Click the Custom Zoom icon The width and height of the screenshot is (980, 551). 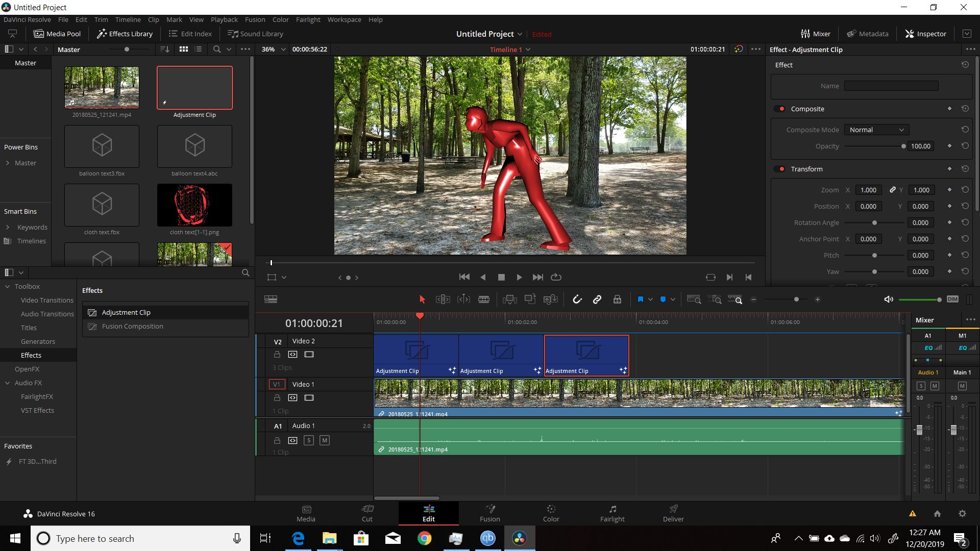[x=735, y=299]
